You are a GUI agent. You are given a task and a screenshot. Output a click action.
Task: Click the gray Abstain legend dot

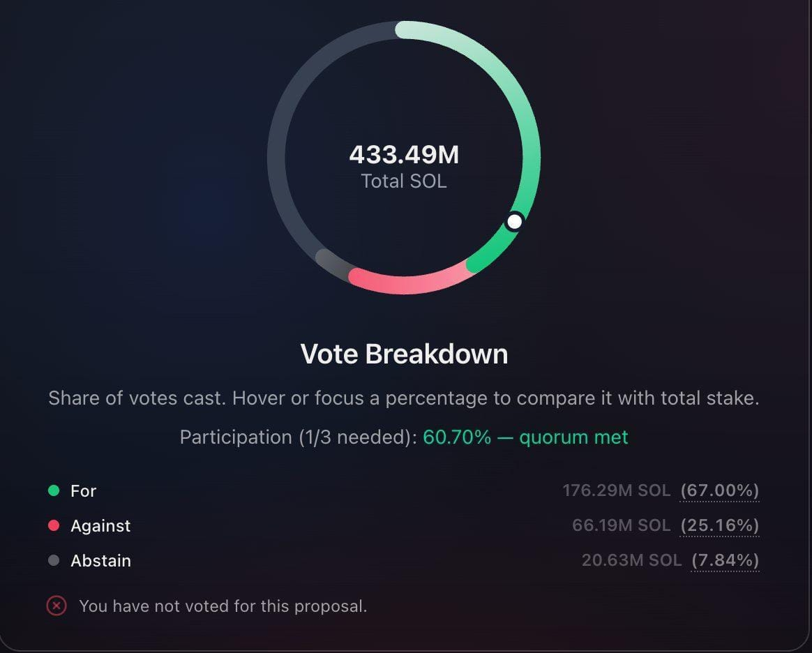pos(54,560)
